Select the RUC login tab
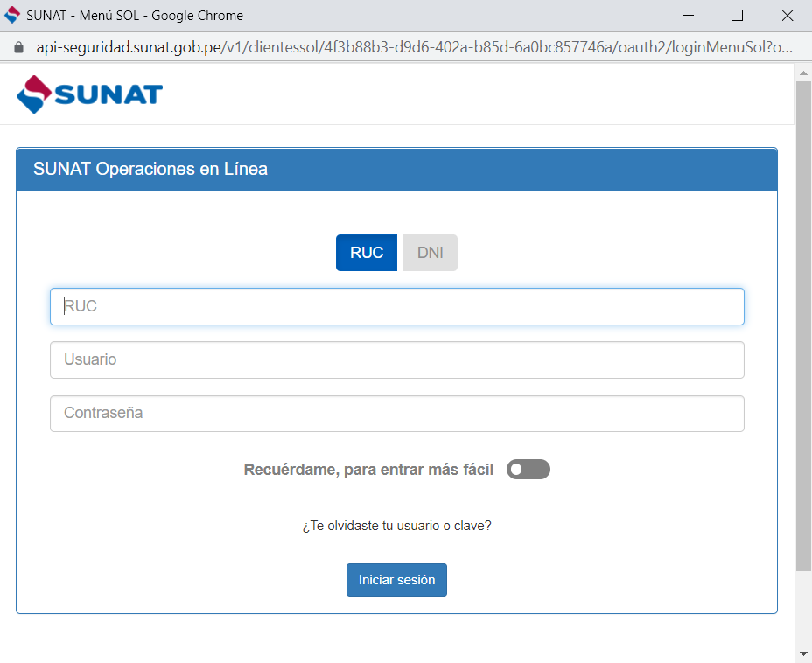The width and height of the screenshot is (812, 663). click(366, 253)
